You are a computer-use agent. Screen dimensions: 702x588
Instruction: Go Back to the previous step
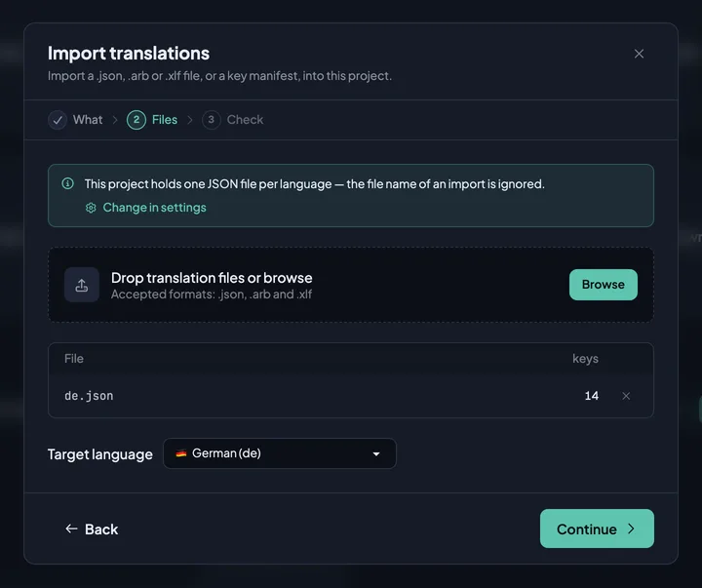tap(92, 529)
